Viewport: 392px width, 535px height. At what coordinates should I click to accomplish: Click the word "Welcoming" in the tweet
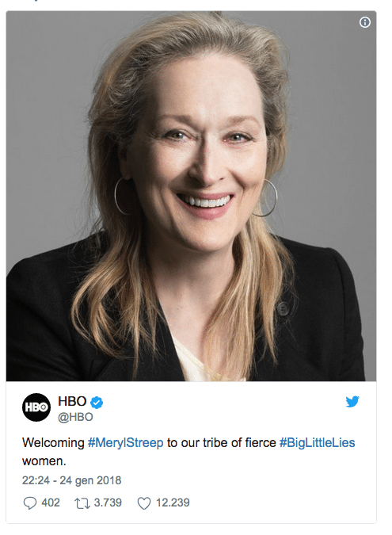click(53, 443)
